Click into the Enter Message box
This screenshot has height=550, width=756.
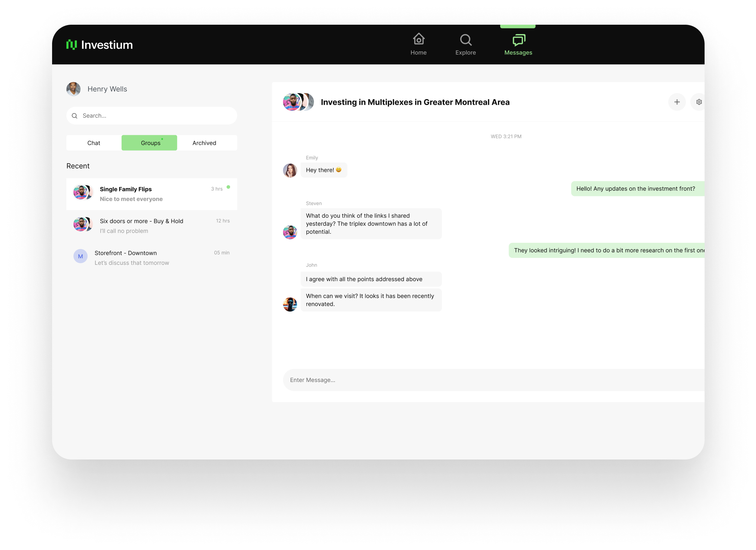click(x=467, y=380)
